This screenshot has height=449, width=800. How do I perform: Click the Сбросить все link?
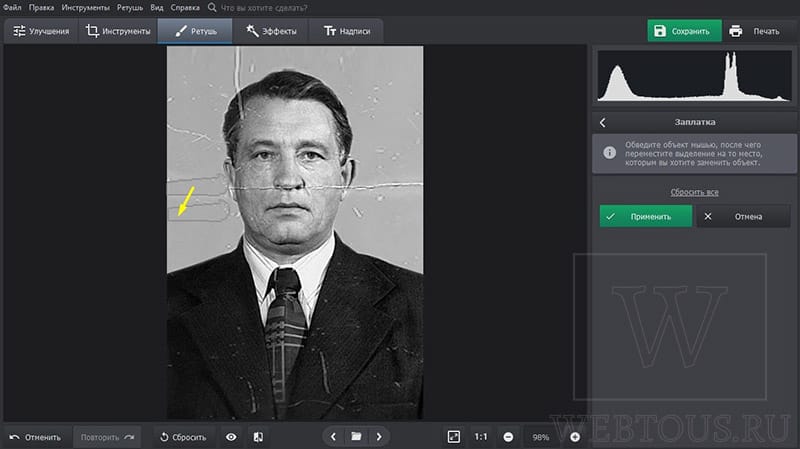(x=694, y=192)
